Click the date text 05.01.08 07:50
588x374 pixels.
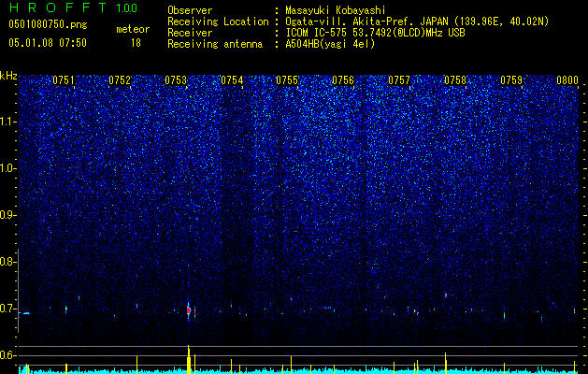coord(48,43)
